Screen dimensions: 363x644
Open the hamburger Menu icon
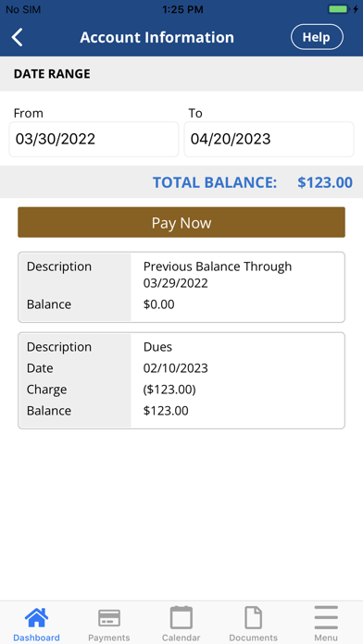326,617
